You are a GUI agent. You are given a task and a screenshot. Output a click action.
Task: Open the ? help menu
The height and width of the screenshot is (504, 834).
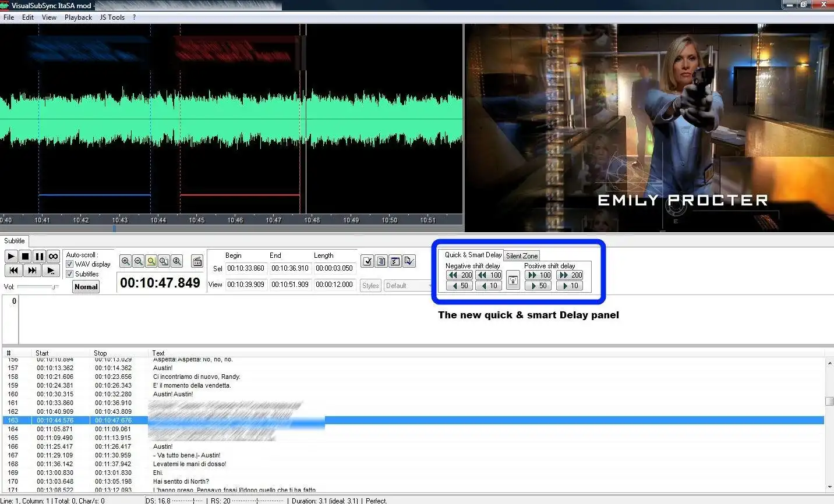134,17
